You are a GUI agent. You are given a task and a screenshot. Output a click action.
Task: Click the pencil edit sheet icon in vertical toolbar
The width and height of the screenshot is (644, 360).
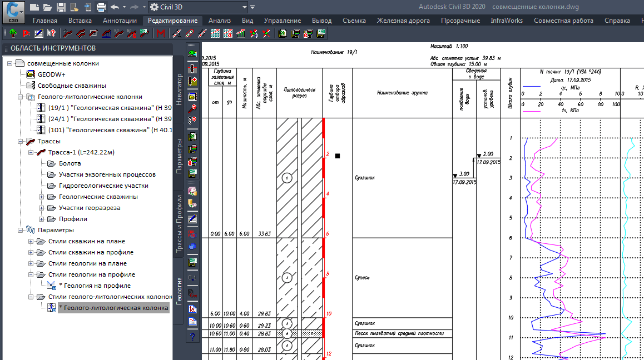pyautogui.click(x=192, y=219)
